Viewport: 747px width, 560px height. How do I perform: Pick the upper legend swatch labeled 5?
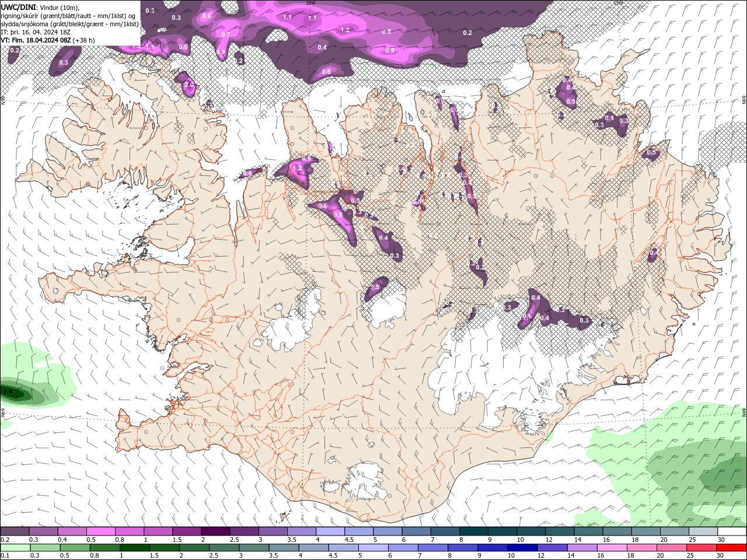tap(387, 531)
